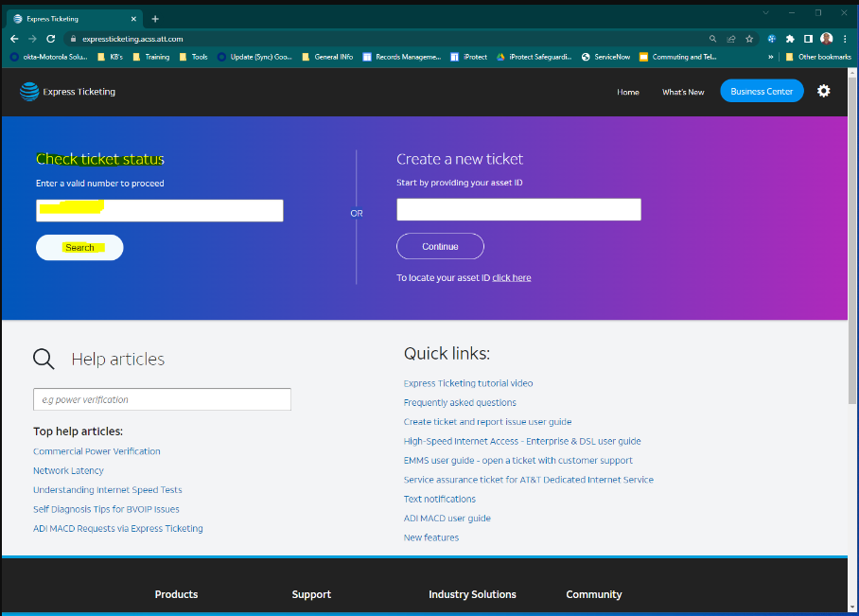Image resolution: width=859 pixels, height=616 pixels.
Task: Open the KB's bookmark folder
Action: [x=110, y=57]
